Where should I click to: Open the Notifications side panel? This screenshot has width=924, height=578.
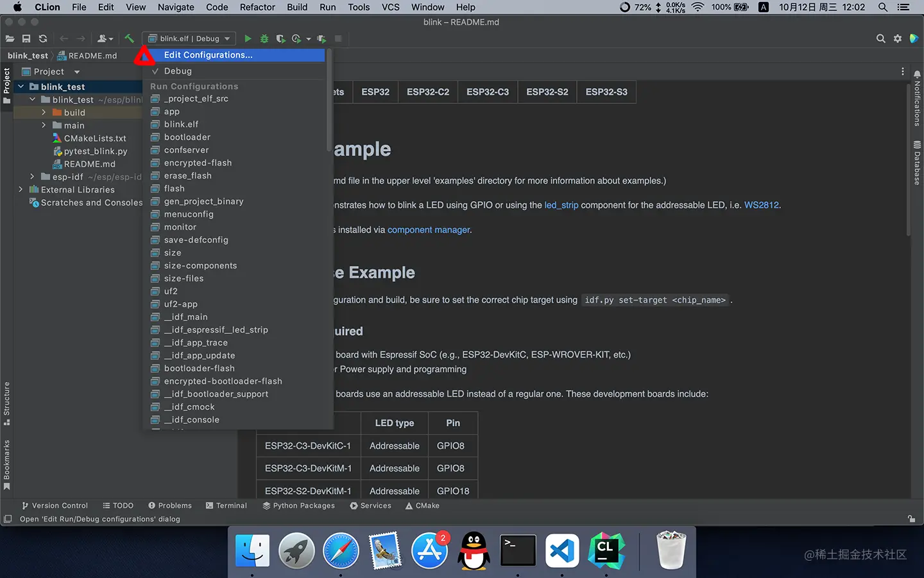point(917,98)
